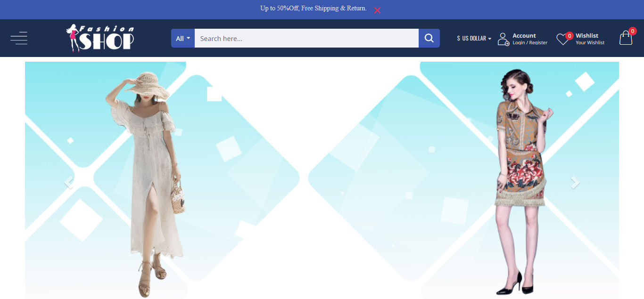
Task: Expand the All categories dropdown
Action: pos(183,38)
